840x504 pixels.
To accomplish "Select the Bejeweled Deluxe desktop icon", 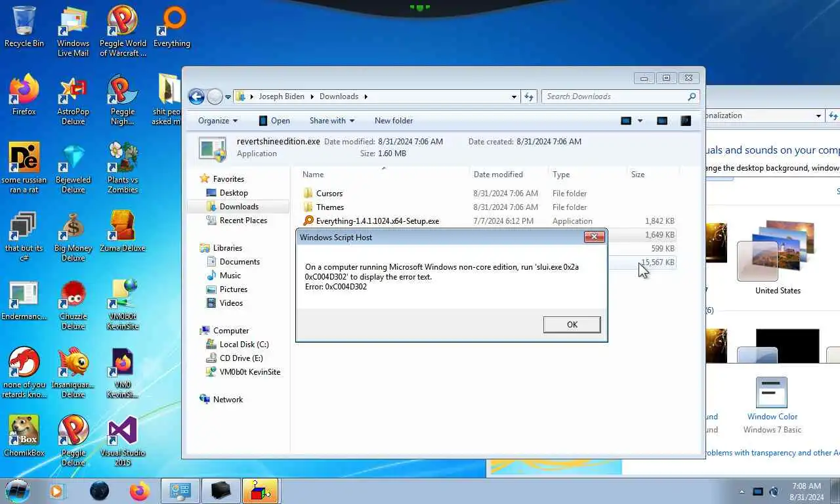I will [x=73, y=168].
